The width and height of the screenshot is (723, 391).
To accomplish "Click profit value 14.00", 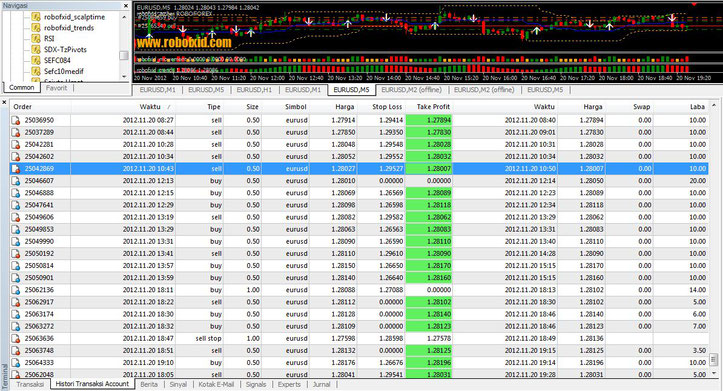I will click(x=697, y=290).
